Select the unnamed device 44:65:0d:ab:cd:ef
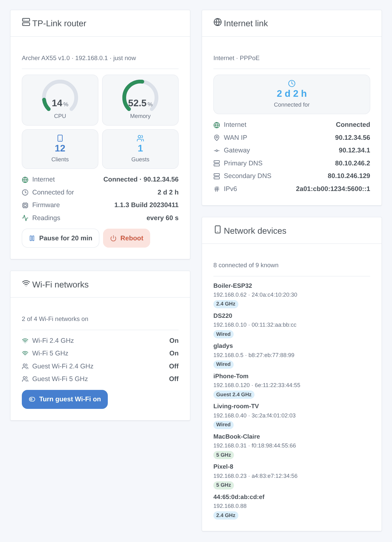The width and height of the screenshot is (392, 542). (x=239, y=497)
